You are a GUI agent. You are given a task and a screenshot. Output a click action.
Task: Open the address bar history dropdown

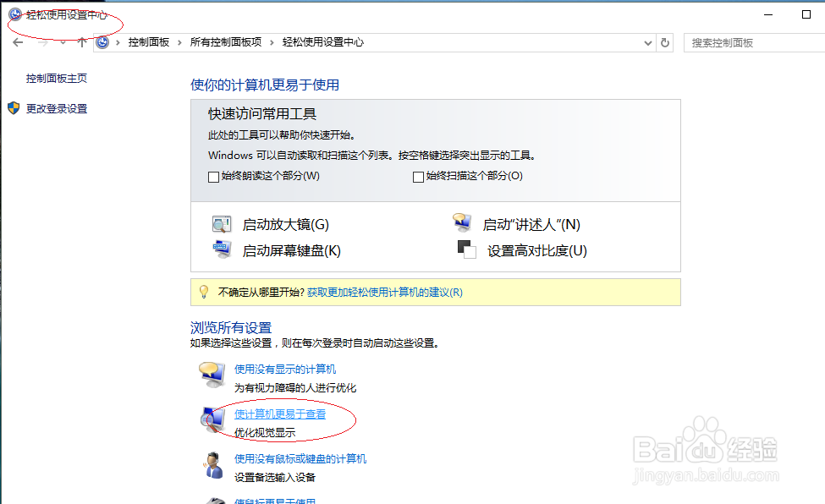coord(647,41)
